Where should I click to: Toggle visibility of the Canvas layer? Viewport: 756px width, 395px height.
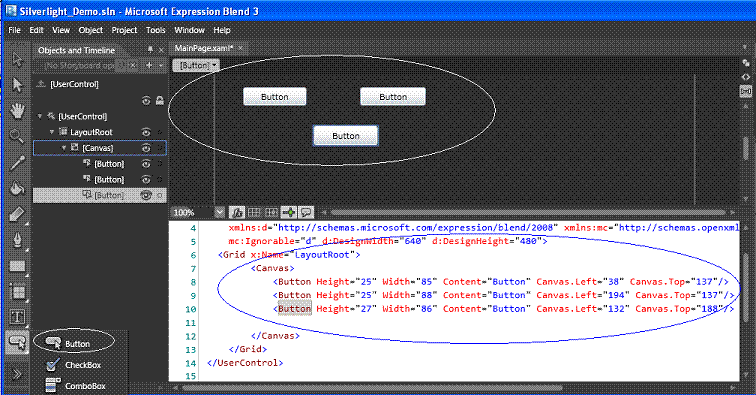tap(146, 148)
